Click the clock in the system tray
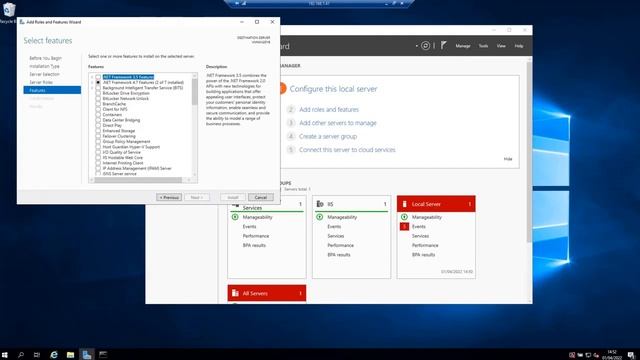The height and width of the screenshot is (360, 640). pyautogui.click(x=611, y=355)
